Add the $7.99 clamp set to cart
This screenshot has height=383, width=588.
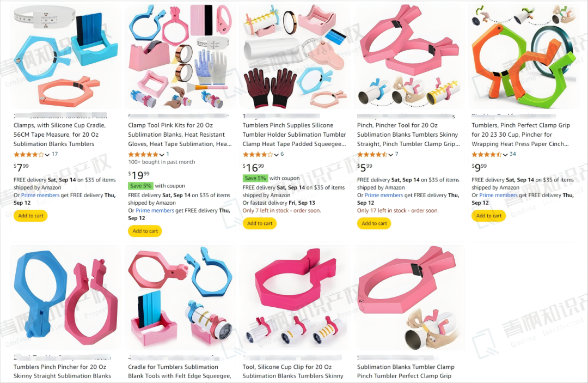pyautogui.click(x=30, y=216)
